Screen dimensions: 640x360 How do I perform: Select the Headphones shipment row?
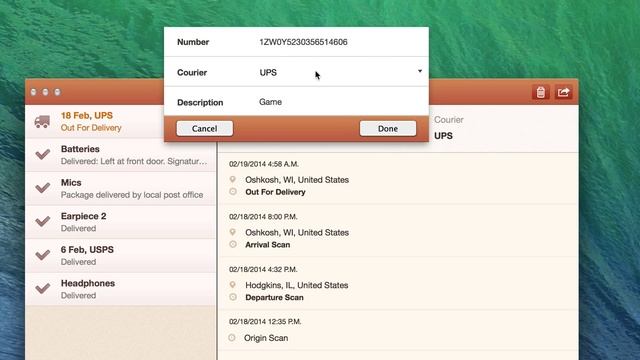(120, 289)
